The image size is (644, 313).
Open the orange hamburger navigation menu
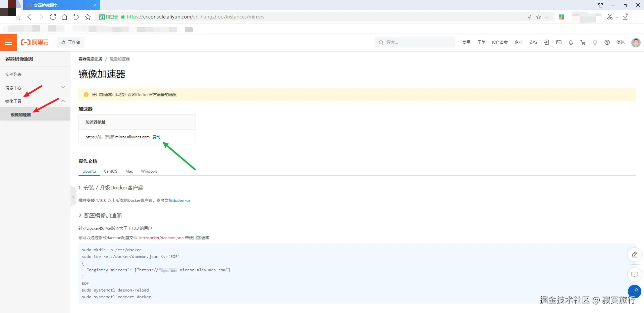click(8, 42)
